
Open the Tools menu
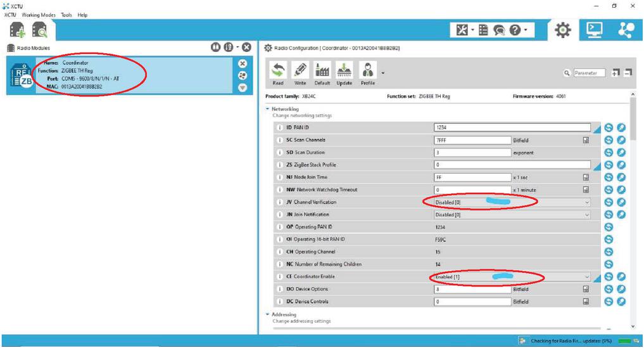[x=66, y=15]
